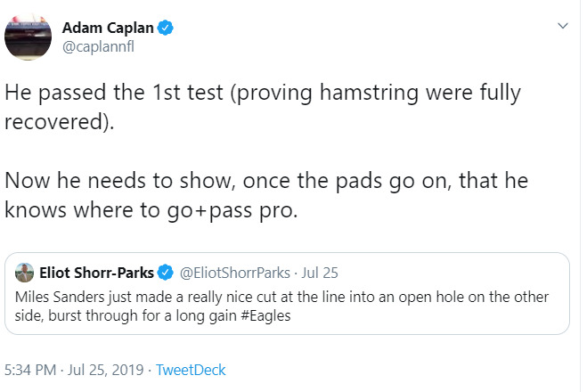Click Eliot Shorr-Parks' verified checkmark

click(x=165, y=273)
